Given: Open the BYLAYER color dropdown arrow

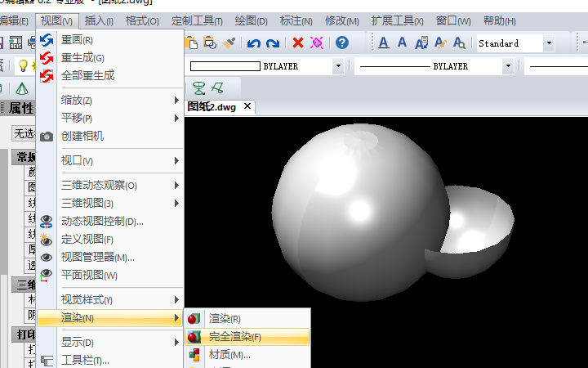Looking at the screenshot, I should point(338,66).
